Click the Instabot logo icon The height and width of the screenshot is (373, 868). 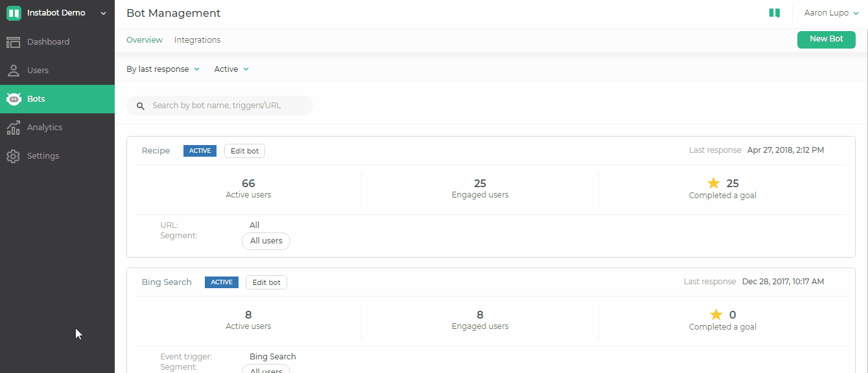click(14, 13)
